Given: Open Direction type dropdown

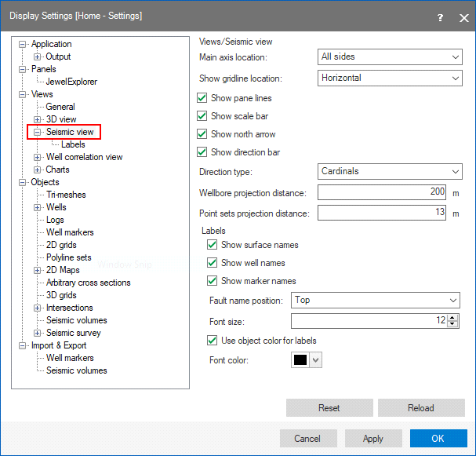Looking at the screenshot, I should click(390, 172).
